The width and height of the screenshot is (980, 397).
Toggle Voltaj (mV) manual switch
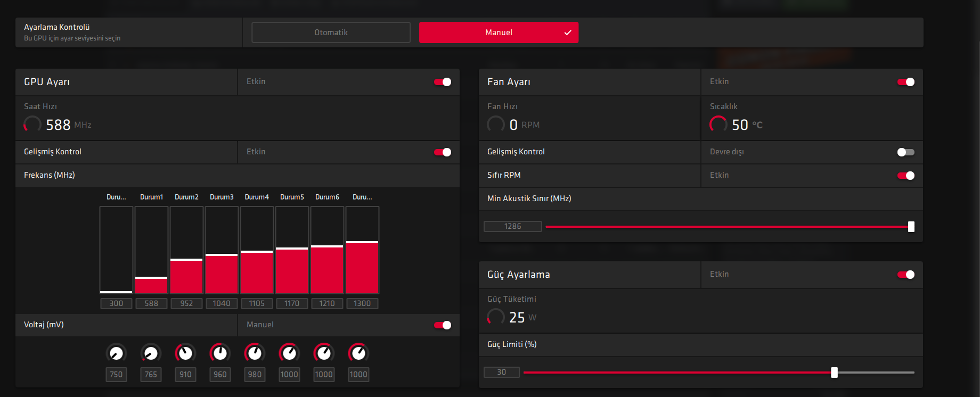point(443,325)
